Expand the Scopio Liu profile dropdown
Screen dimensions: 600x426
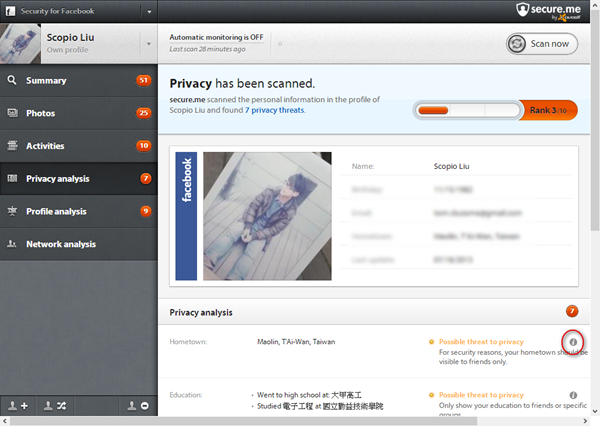coord(148,44)
